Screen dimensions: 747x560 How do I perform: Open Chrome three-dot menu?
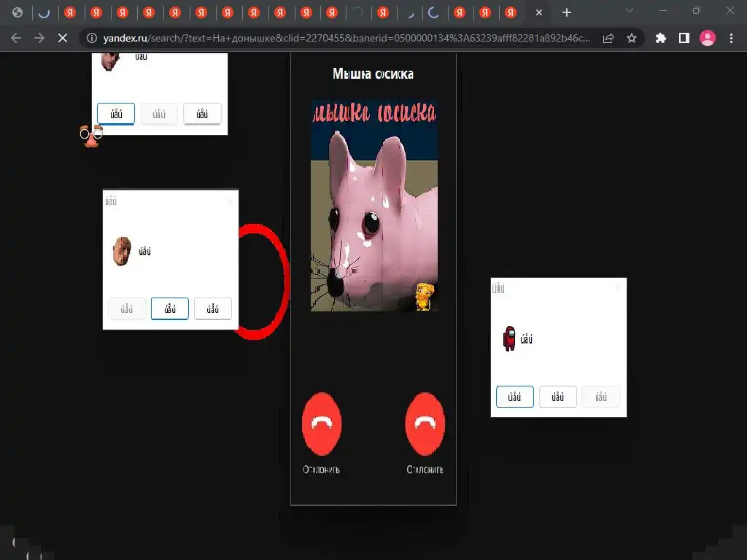[731, 38]
